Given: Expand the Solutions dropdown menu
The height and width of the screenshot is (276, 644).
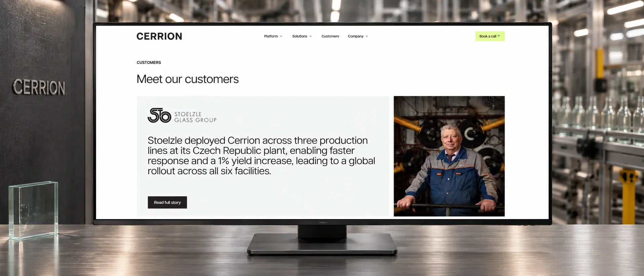Looking at the screenshot, I should (x=302, y=36).
